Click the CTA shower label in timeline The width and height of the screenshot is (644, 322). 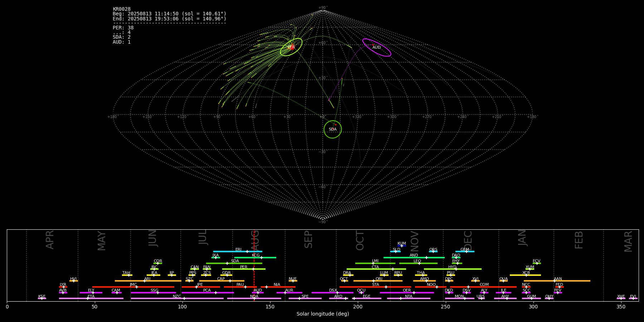[x=375, y=267]
